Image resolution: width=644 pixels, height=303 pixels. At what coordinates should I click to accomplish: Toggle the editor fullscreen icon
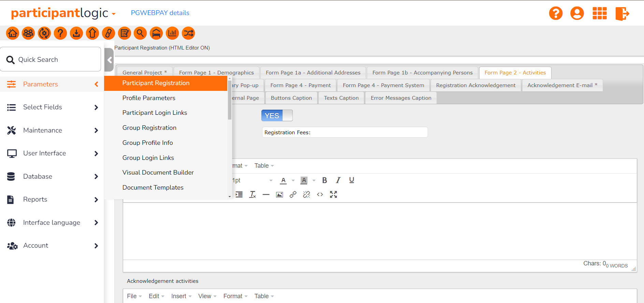coord(333,195)
